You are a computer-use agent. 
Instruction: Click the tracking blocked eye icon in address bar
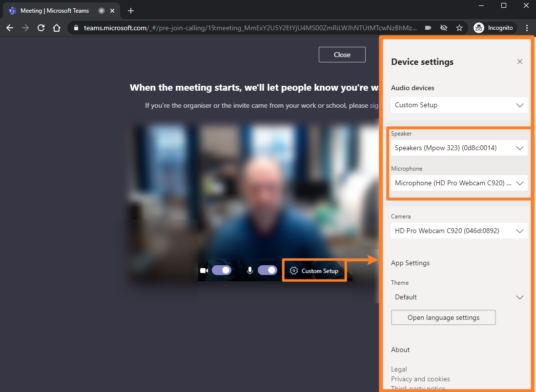444,28
